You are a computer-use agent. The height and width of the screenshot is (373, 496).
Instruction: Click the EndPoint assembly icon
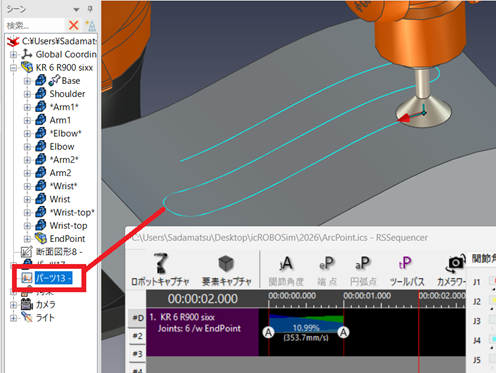[41, 238]
